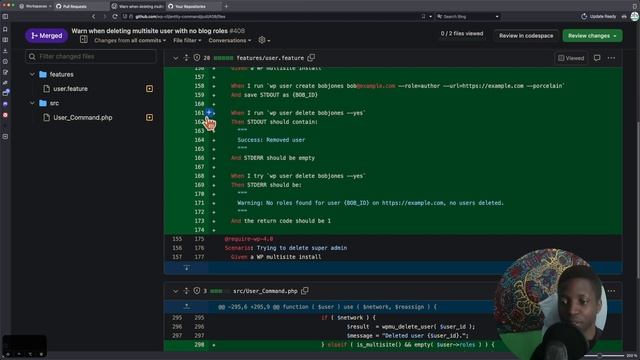The image size is (640, 360).
Task: Expand all lines in features/user.feature diff
Action: point(186,58)
